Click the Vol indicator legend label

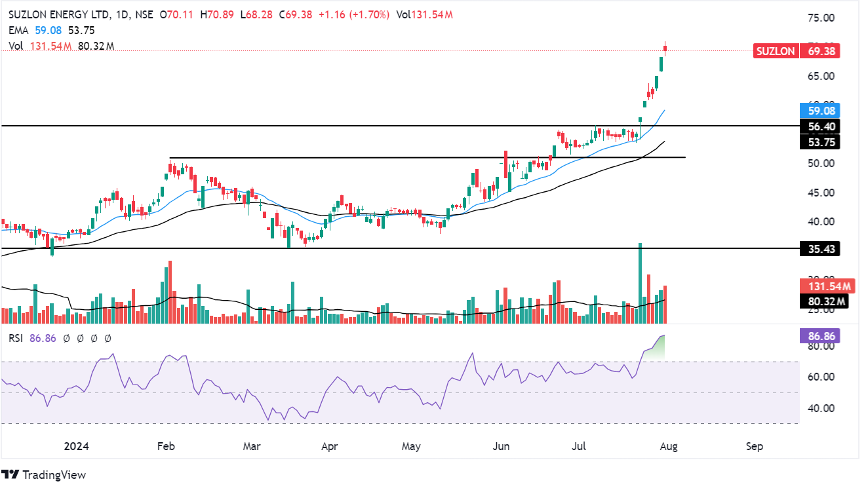(x=16, y=46)
